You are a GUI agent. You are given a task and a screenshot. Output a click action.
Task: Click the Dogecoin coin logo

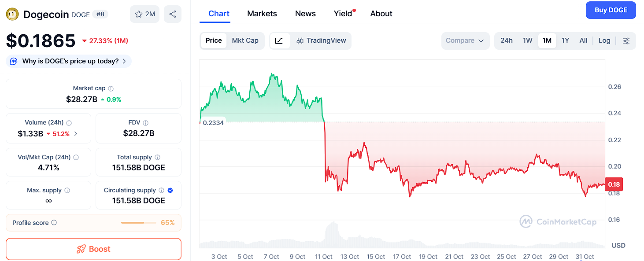pyautogui.click(x=12, y=14)
